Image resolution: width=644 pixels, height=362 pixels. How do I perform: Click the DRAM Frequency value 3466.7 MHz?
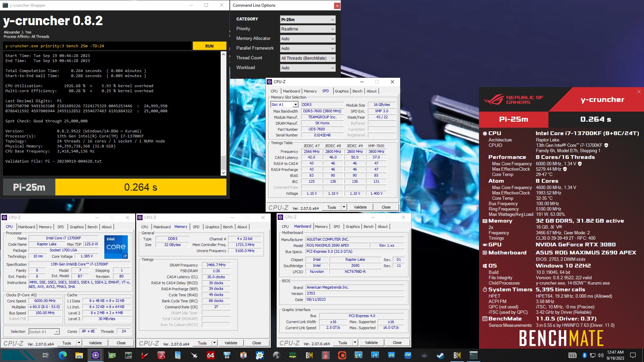coord(216,265)
